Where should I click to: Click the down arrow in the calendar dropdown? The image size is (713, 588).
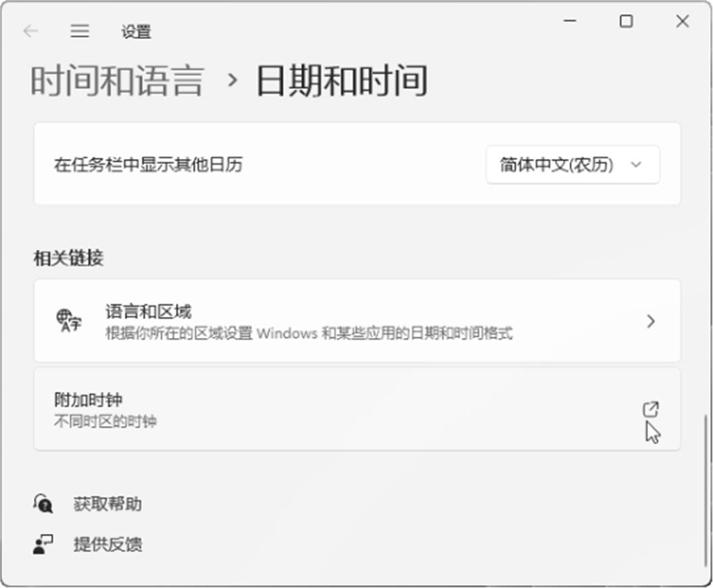[x=635, y=165]
